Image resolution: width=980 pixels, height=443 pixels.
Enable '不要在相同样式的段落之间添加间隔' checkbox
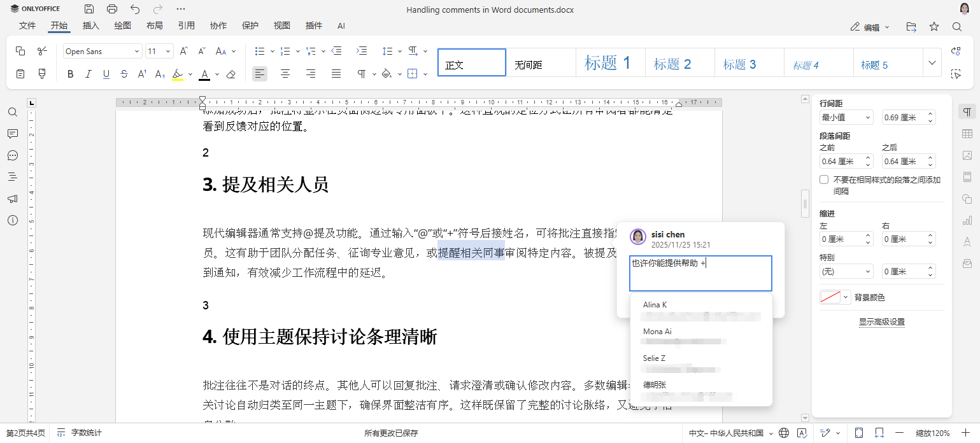823,179
